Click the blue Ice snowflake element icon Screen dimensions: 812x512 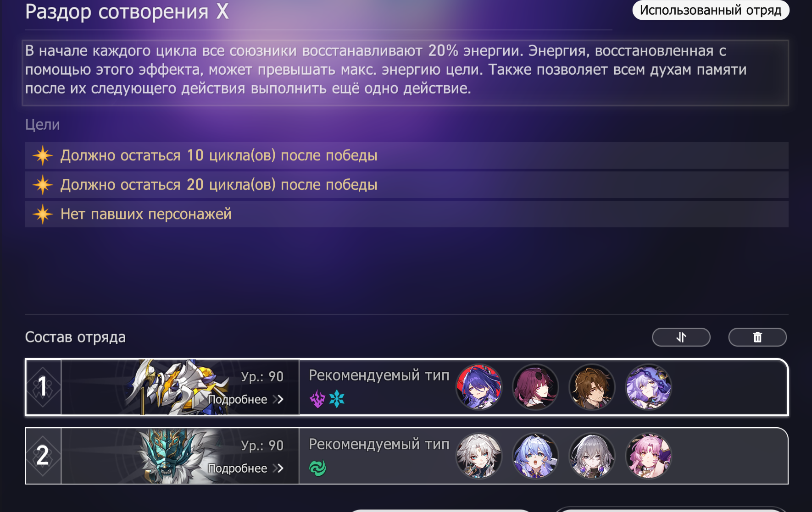coord(337,399)
